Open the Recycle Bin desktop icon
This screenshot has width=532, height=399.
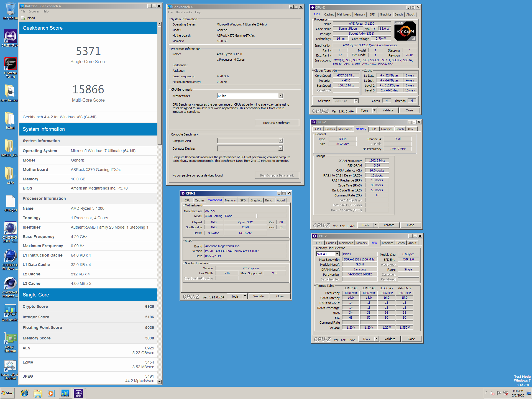point(10,11)
